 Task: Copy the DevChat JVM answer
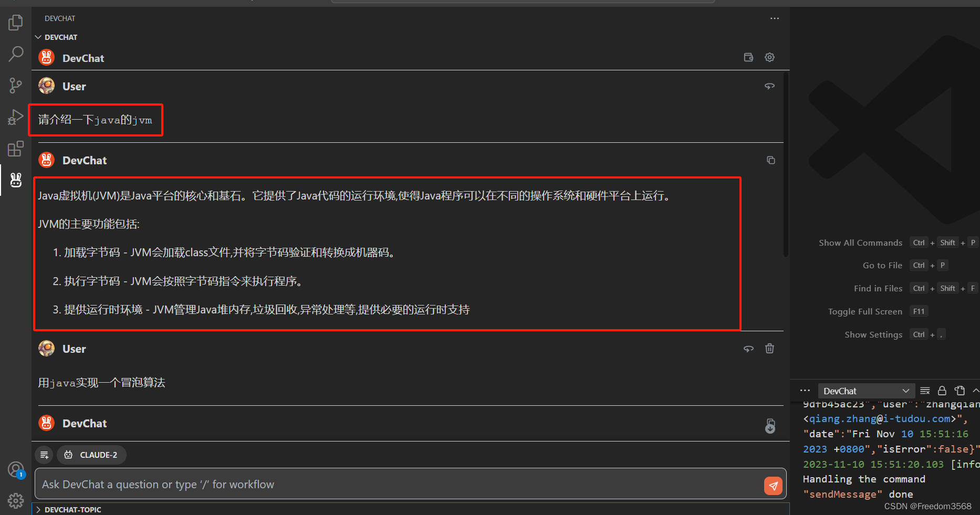click(x=770, y=160)
